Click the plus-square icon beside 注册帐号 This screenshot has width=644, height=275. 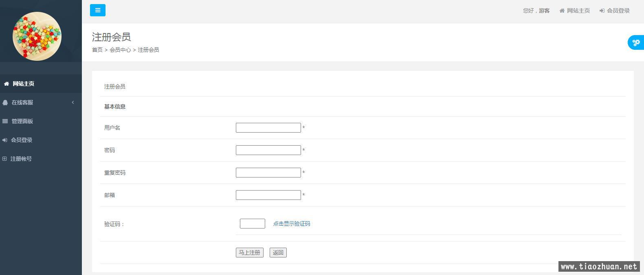click(x=5, y=159)
